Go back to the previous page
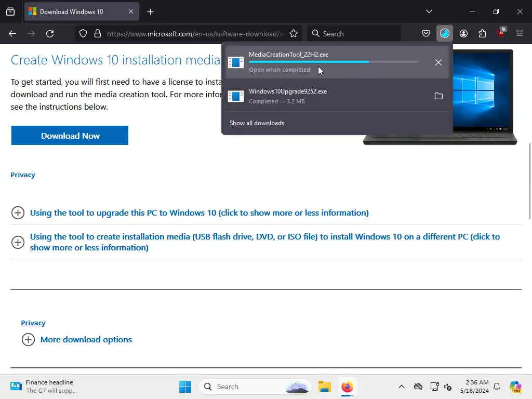Image resolution: width=532 pixels, height=399 pixels. (12, 34)
